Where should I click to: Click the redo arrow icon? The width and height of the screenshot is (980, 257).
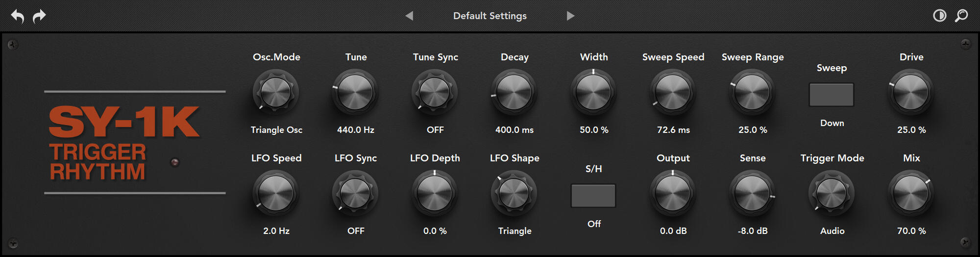pos(39,16)
